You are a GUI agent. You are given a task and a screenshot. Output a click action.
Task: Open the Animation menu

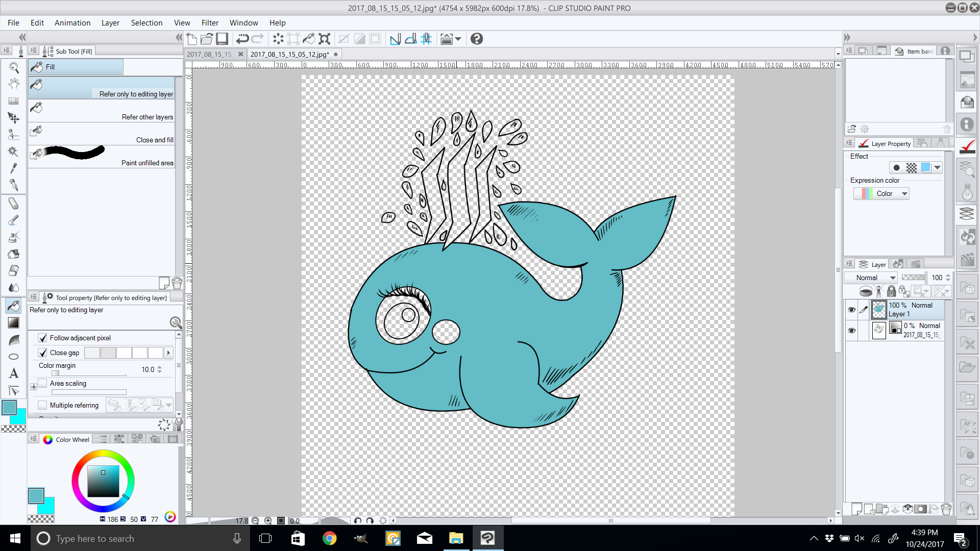72,22
